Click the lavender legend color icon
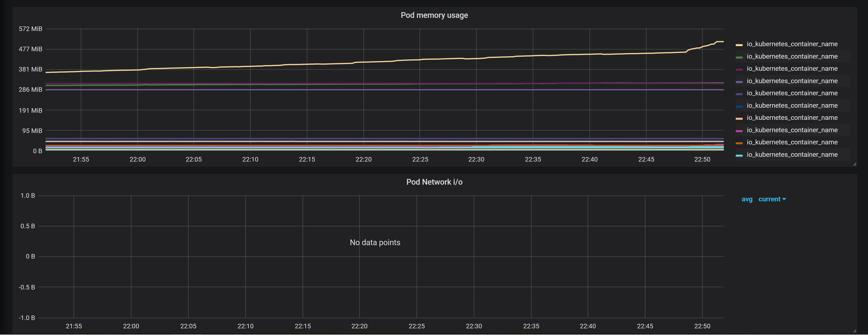Image resolution: width=868 pixels, height=335 pixels. 739,82
